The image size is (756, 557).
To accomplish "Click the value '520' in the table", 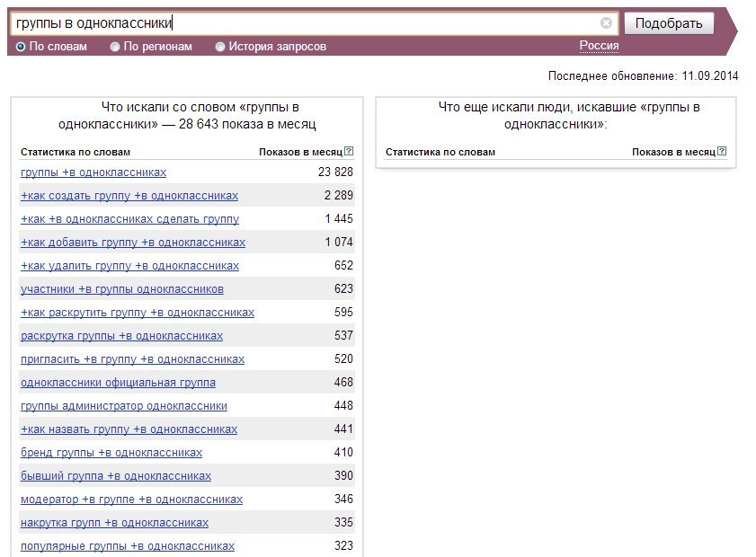I will coord(343,359).
